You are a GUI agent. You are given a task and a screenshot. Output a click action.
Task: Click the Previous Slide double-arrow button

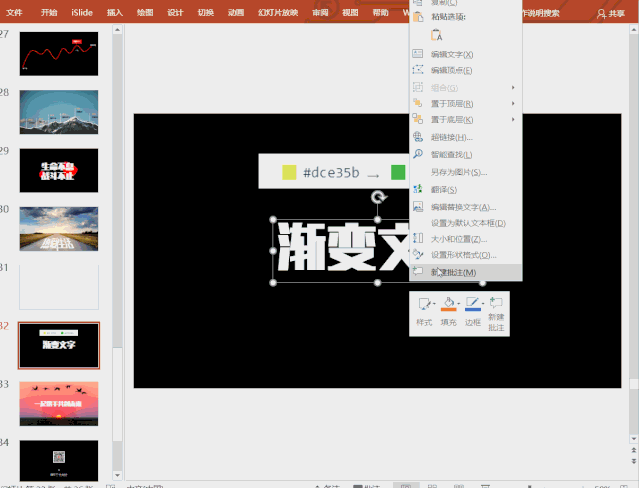click(x=634, y=450)
